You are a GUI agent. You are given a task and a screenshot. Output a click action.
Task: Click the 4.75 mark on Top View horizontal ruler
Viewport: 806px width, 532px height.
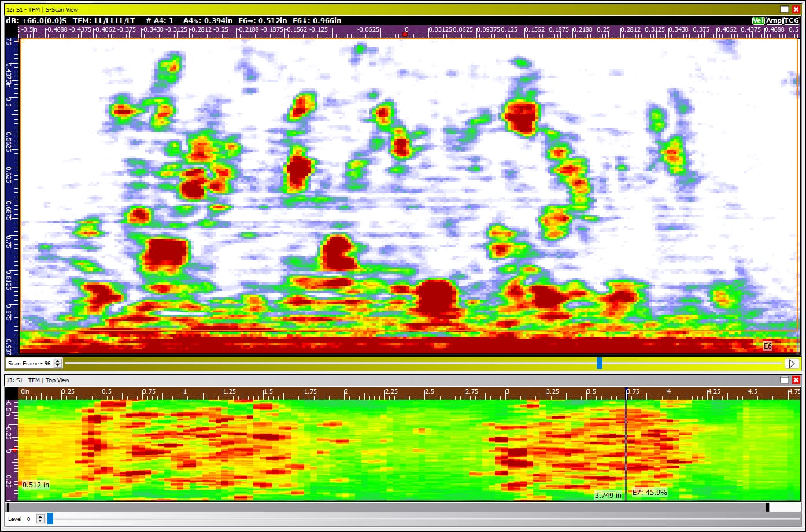[x=794, y=391]
